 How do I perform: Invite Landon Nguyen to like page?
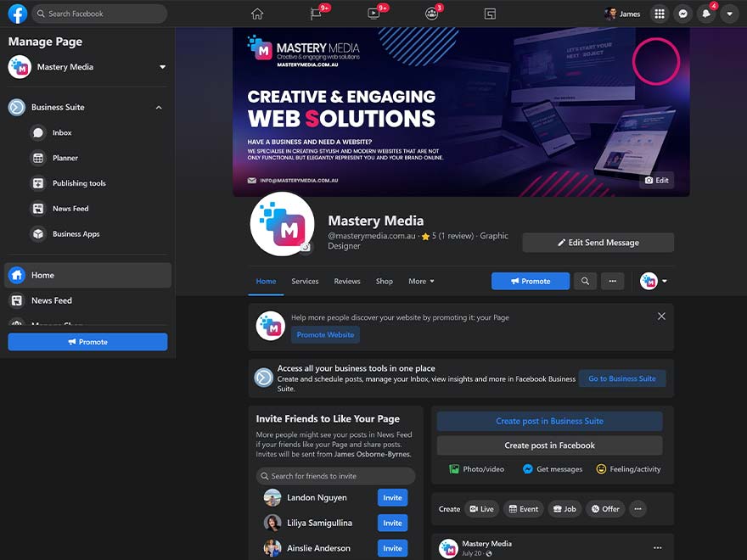click(x=392, y=498)
